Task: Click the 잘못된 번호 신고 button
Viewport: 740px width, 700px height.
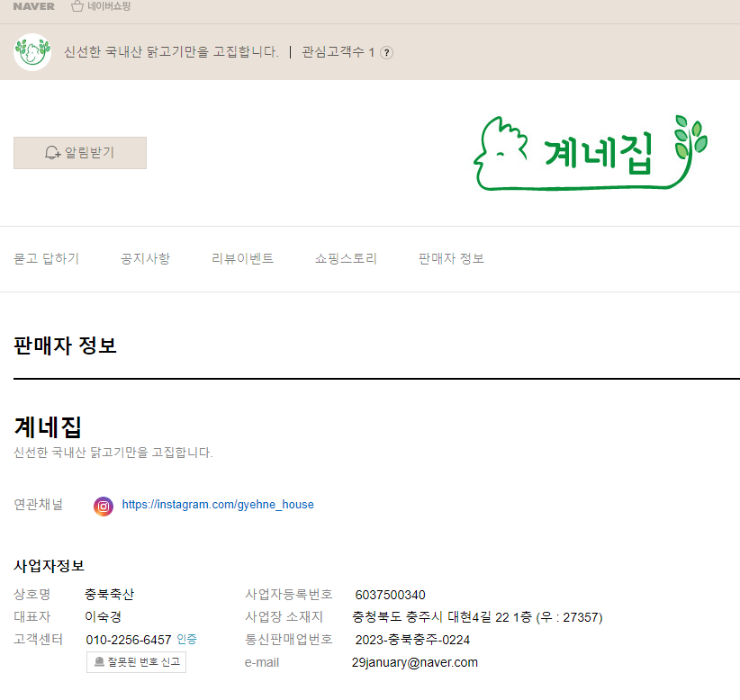Action: pos(137,662)
